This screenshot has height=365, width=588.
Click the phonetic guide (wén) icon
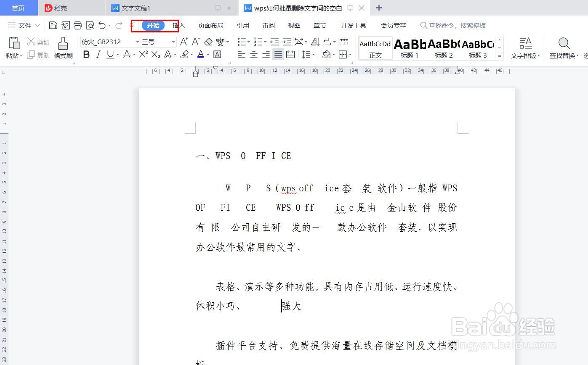pos(220,42)
